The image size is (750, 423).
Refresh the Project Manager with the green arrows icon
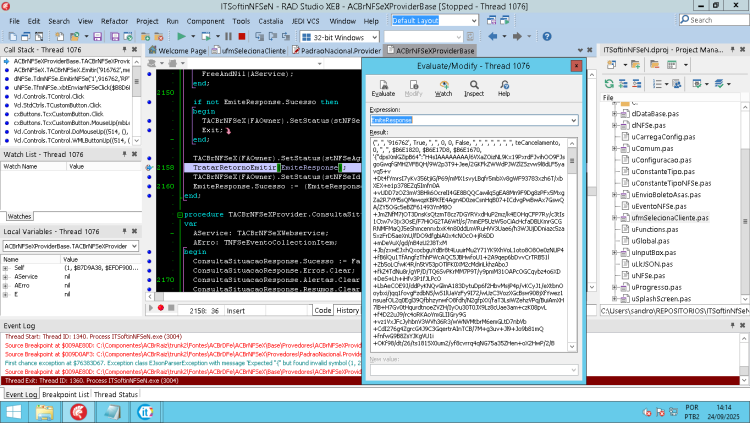pos(609,84)
